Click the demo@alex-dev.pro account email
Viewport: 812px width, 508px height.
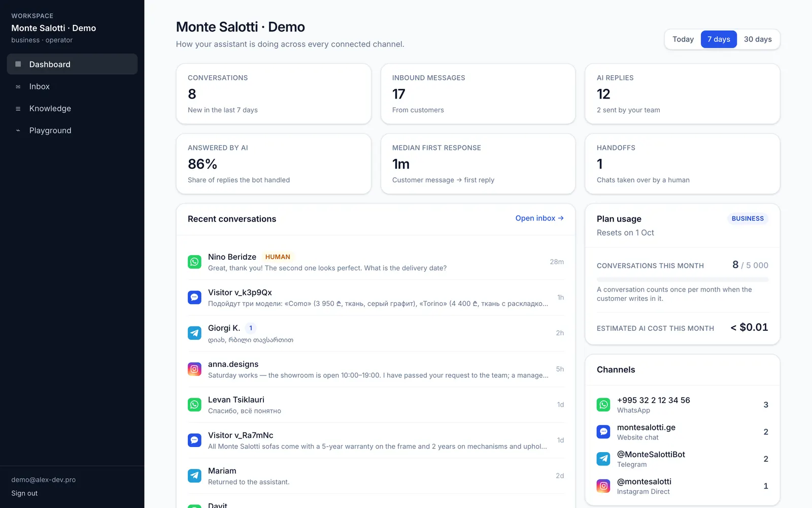(x=44, y=480)
